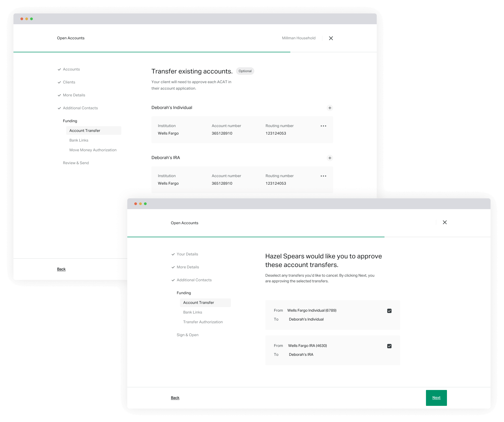Image resolution: width=504 pixels, height=422 pixels.
Task: Open more options for Deborah's Individual Wells Fargo row
Action: pos(323,126)
